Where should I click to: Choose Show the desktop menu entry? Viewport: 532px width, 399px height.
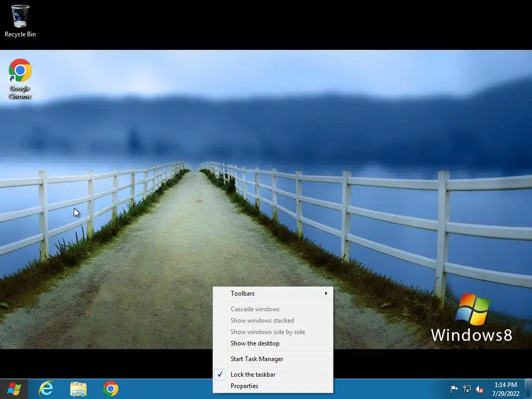click(273, 343)
